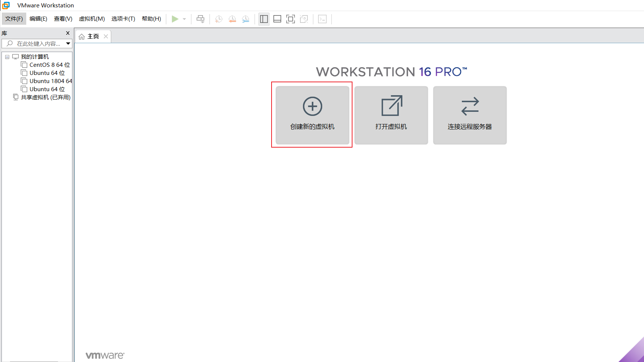Close the 主页 tab with its X

click(x=106, y=36)
